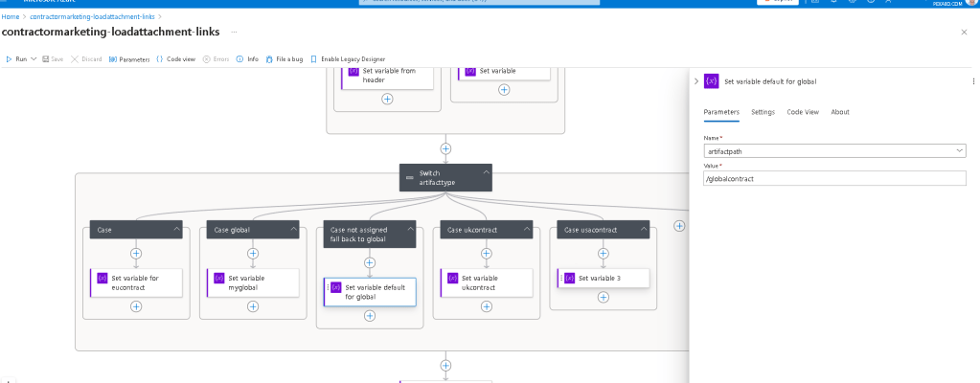Screen dimensions: 980x383
Task: Add step below the Switch container
Action: [x=445, y=366]
